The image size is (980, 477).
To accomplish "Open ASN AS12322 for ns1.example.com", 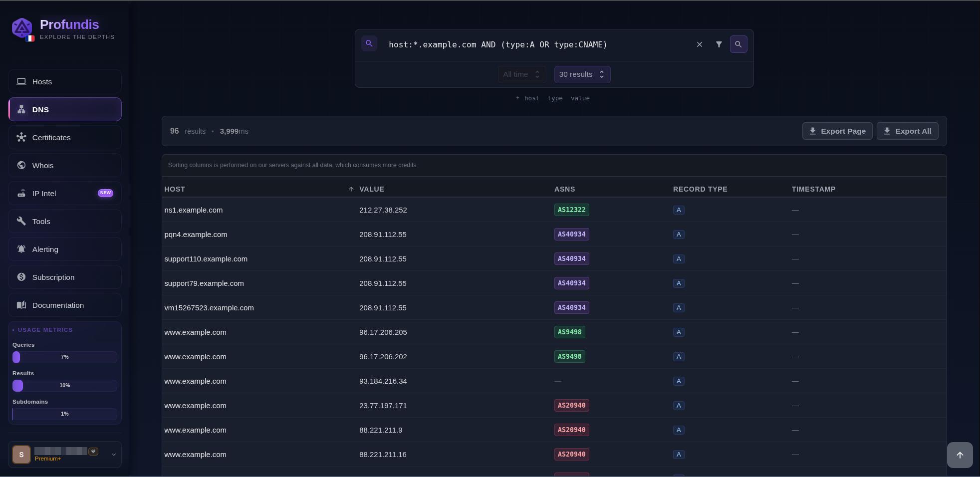I will [571, 210].
